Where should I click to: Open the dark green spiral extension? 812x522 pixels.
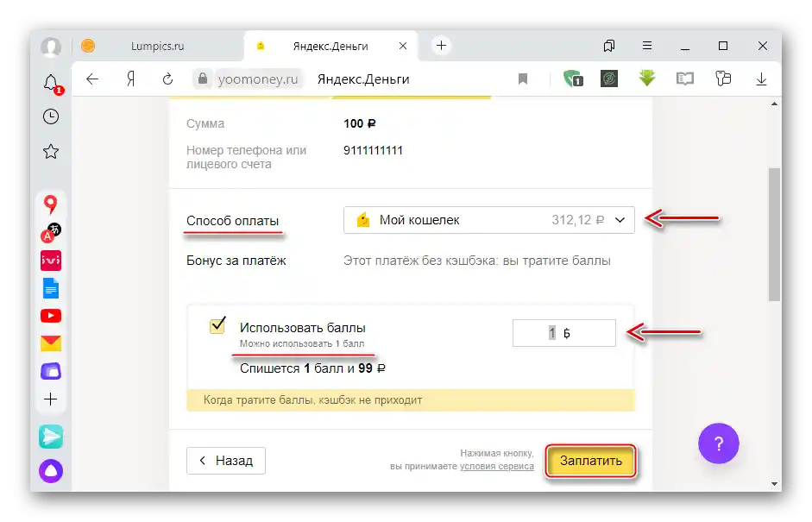coord(609,79)
